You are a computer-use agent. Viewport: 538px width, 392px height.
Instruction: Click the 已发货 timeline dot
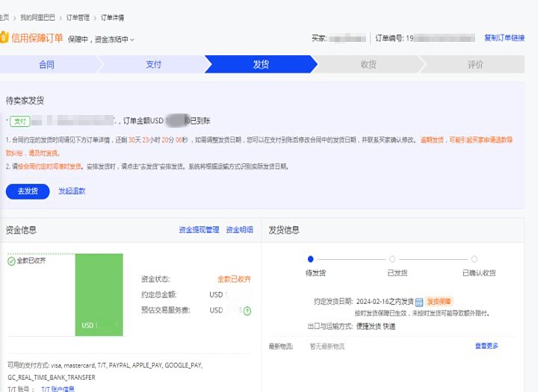point(392,259)
